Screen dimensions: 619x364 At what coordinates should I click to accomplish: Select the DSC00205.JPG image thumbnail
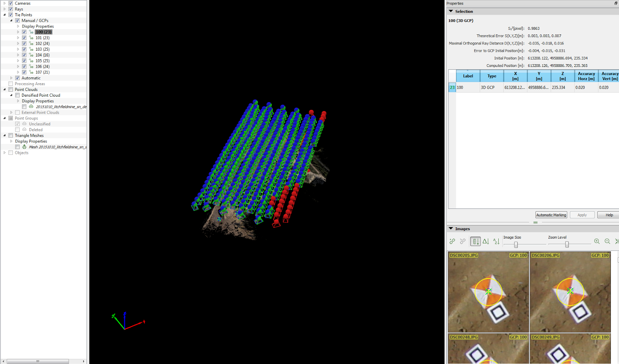[488, 292]
